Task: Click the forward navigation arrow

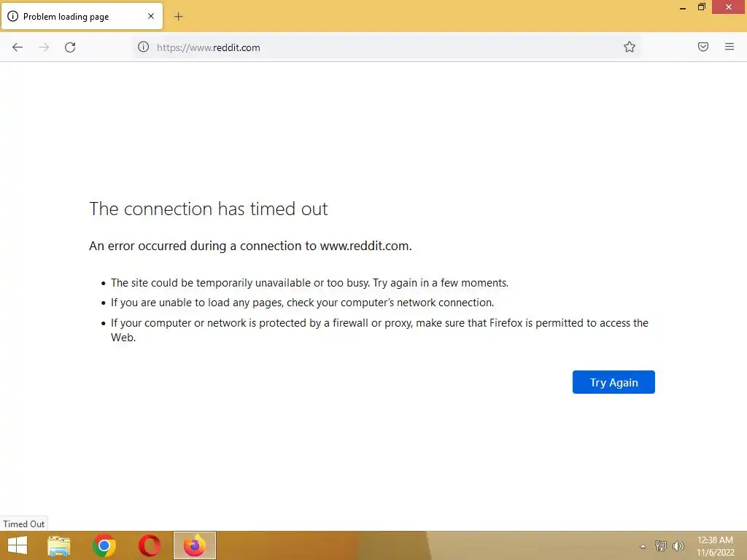Action: pos(44,47)
